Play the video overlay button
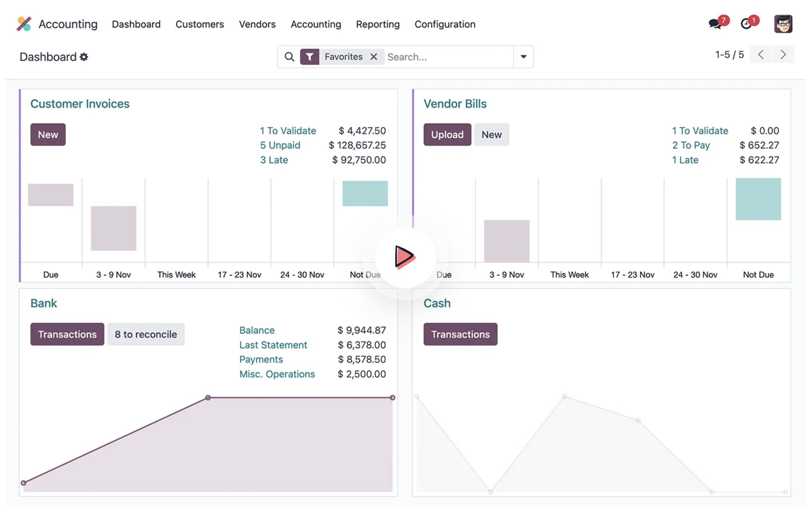 [x=405, y=257]
